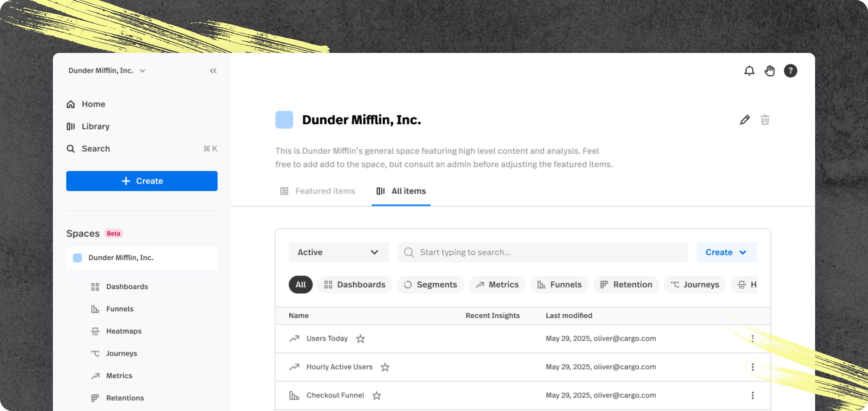This screenshot has height=411, width=868.
Task: Click the Users Today metric trend icon
Action: point(294,339)
